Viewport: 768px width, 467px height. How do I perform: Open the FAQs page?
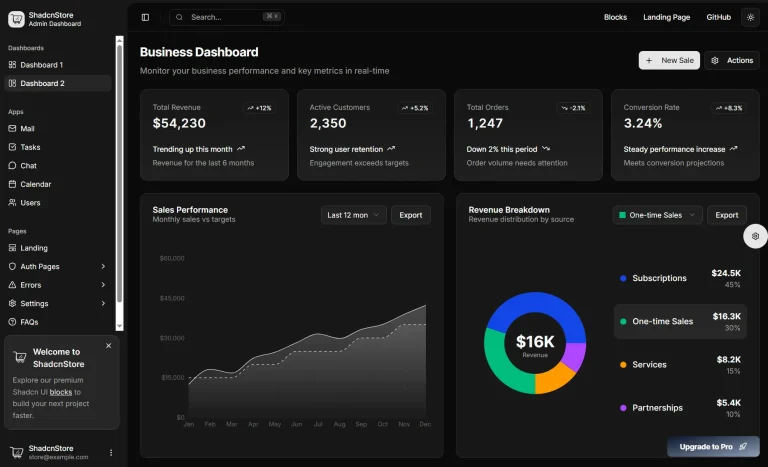[x=58, y=322]
